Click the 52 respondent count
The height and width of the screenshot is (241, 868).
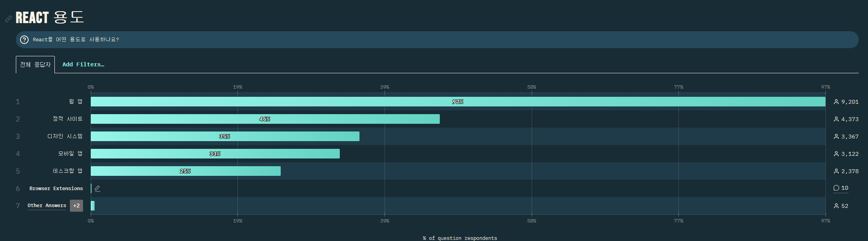click(x=845, y=206)
